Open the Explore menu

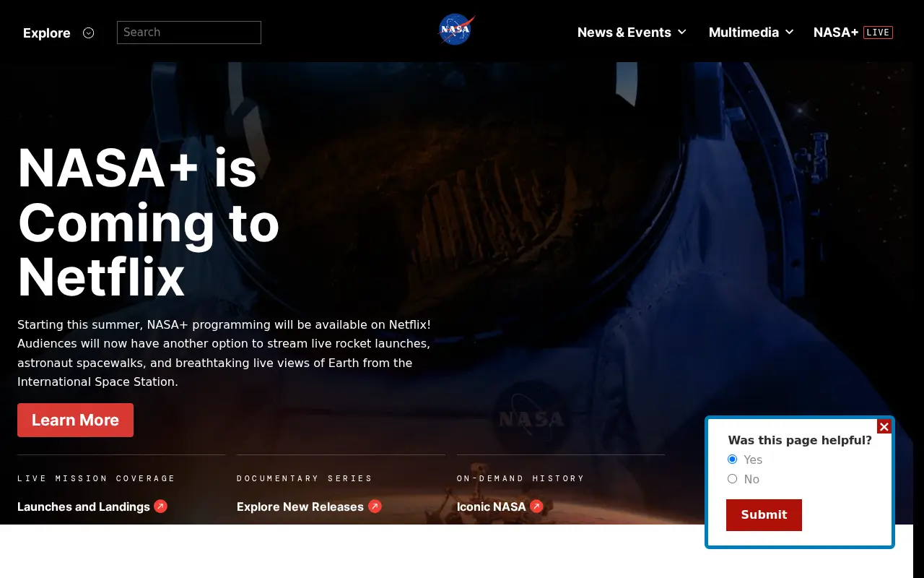point(47,33)
